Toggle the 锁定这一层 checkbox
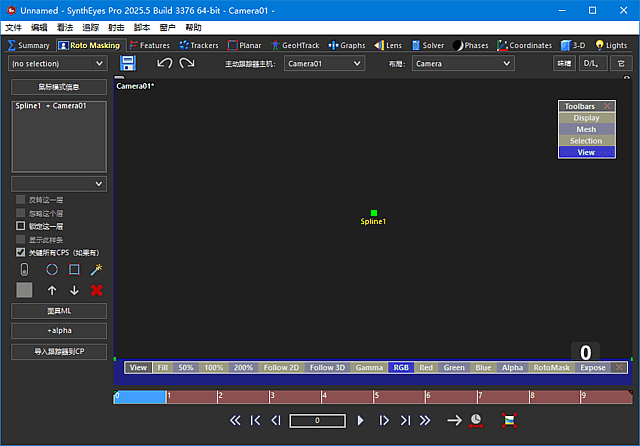 (21, 226)
